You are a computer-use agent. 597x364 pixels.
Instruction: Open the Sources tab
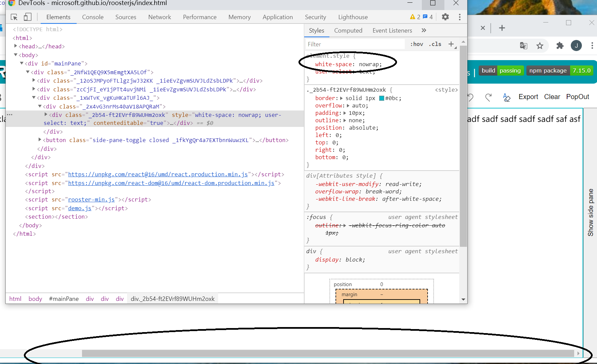[126, 17]
